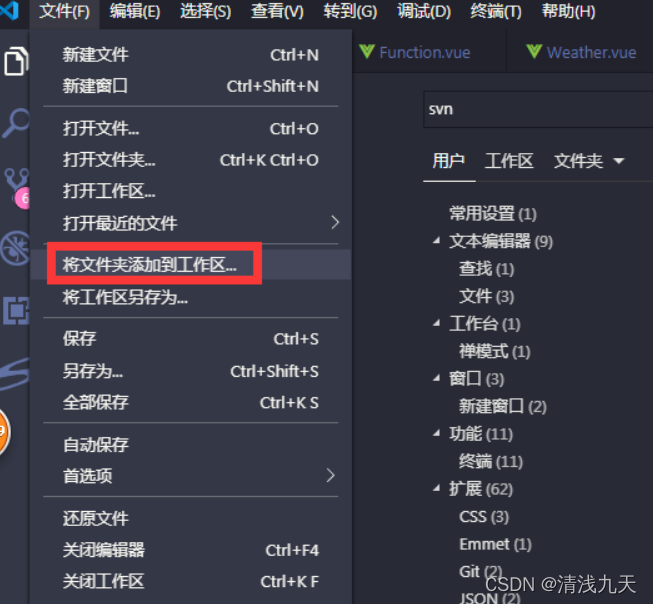Collapse the 文本编辑器 (9) tree node
The width and height of the screenshot is (653, 604).
click(x=436, y=240)
